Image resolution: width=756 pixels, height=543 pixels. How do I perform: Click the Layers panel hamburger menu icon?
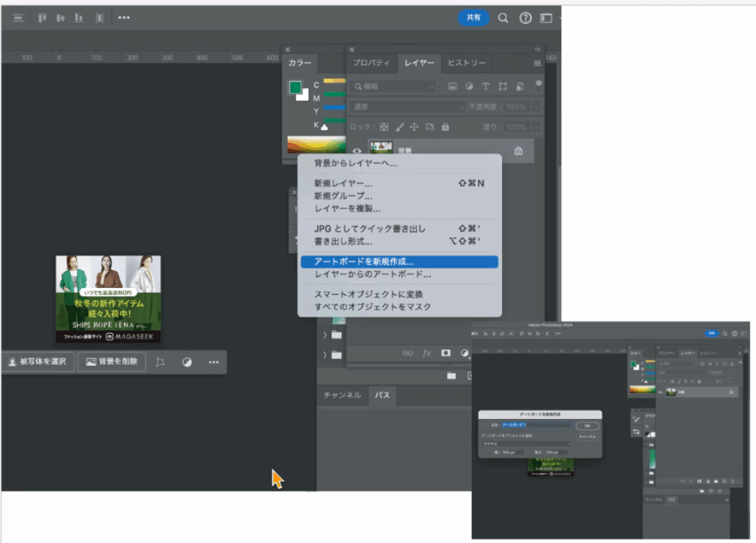pyautogui.click(x=537, y=64)
